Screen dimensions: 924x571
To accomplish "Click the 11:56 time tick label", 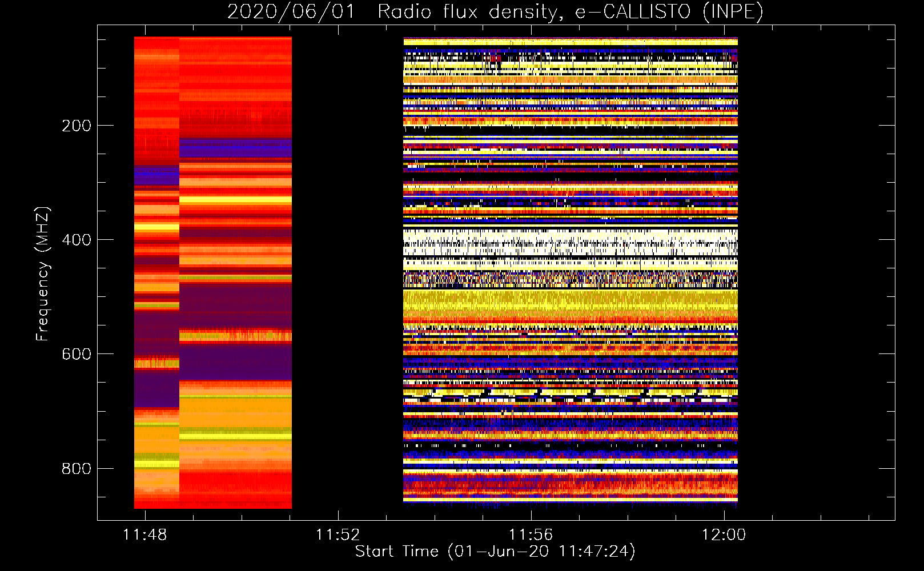I will (x=531, y=535).
